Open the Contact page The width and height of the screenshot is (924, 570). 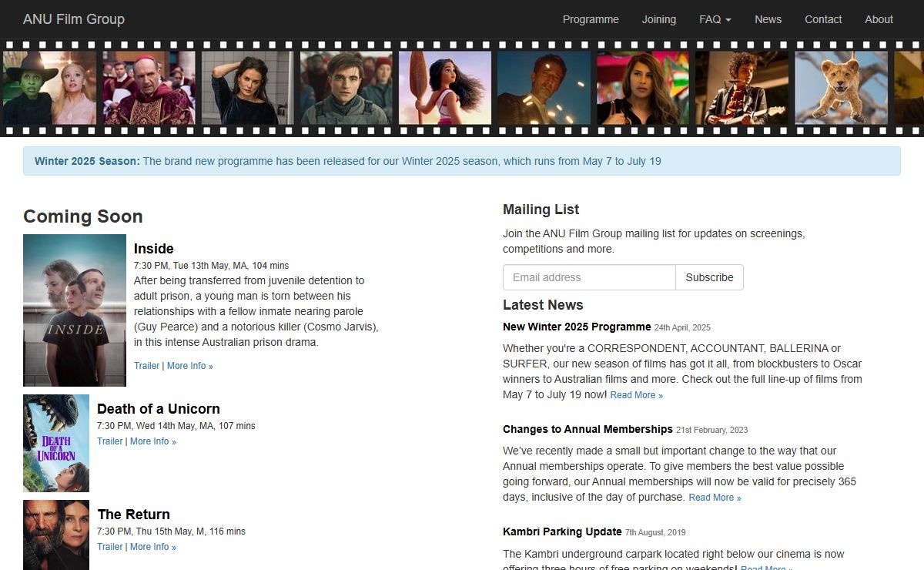823,19
